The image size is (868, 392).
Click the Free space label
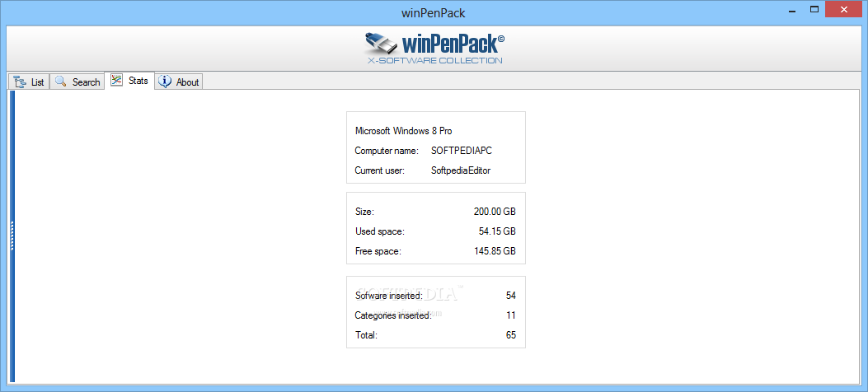378,251
